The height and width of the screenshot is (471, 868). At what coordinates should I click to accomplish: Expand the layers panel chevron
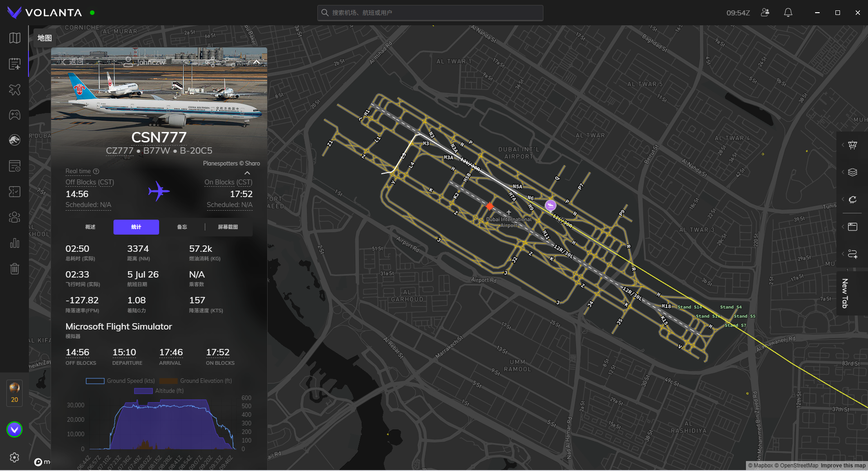tap(843, 172)
